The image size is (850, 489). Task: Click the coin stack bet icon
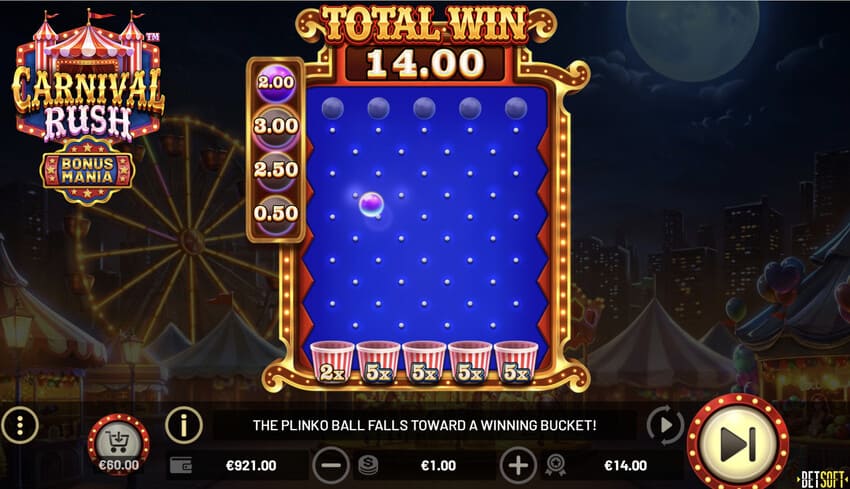coord(368,465)
